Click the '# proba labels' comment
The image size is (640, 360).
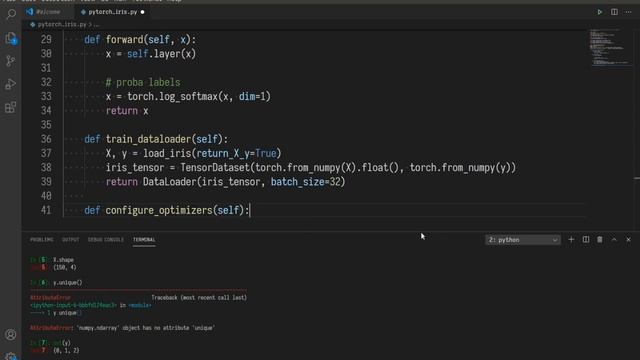tap(143, 82)
